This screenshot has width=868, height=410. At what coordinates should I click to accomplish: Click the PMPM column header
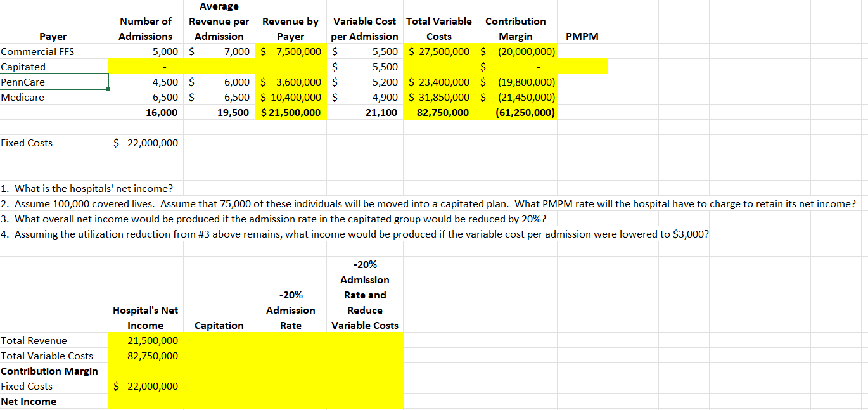click(582, 36)
